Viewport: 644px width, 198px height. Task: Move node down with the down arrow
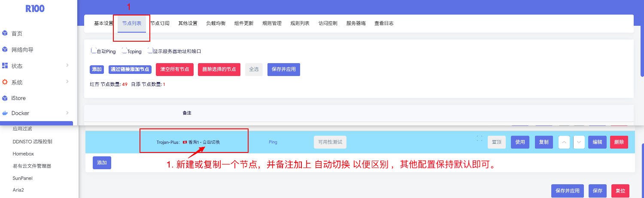[x=579, y=142]
